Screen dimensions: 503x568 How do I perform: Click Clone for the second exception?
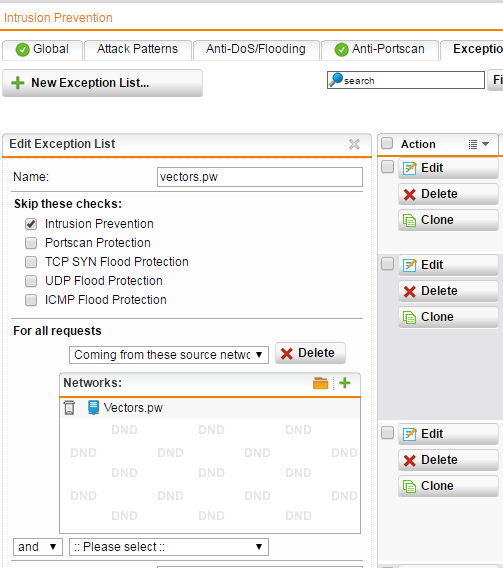pos(448,317)
